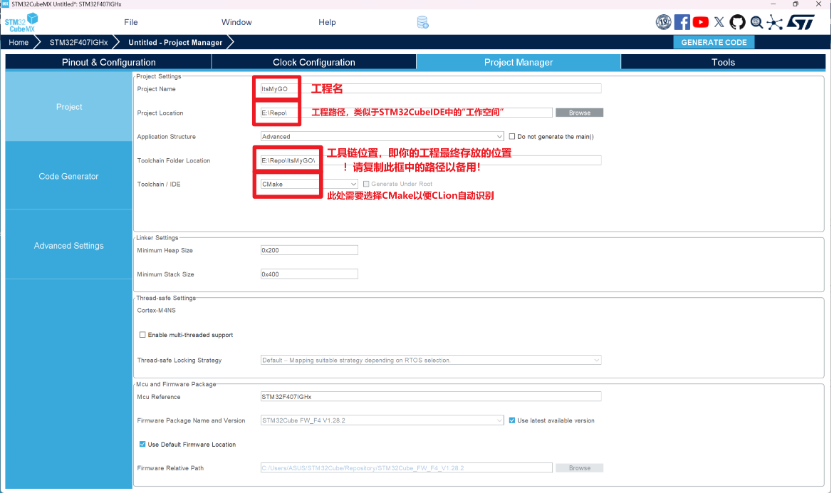This screenshot has height=493, width=831.
Task: Switch to the Tools tab
Action: coord(723,62)
